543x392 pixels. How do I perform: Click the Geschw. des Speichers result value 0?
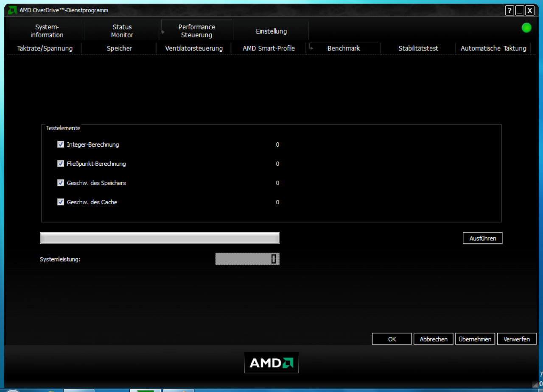pyautogui.click(x=277, y=183)
